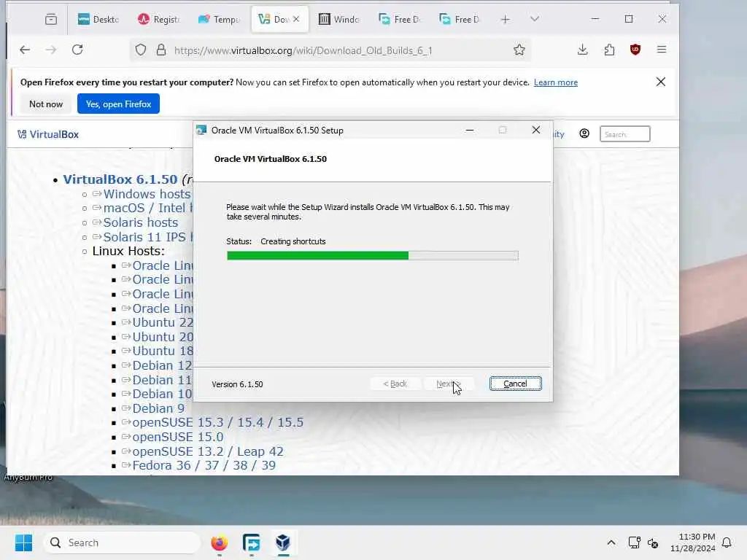Switch to the Tempu tab
Viewport: 747px width, 560px height.
[219, 19]
